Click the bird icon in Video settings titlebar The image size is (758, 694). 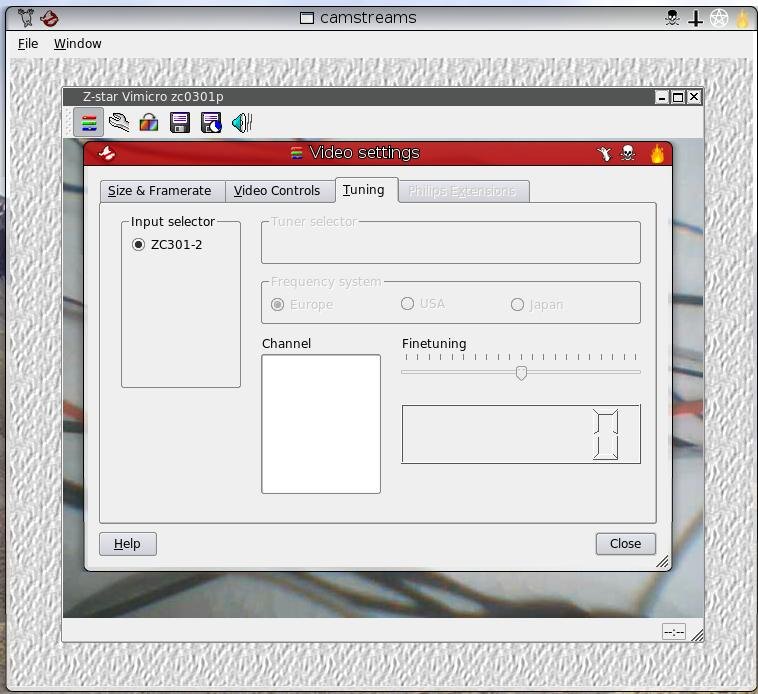107,154
